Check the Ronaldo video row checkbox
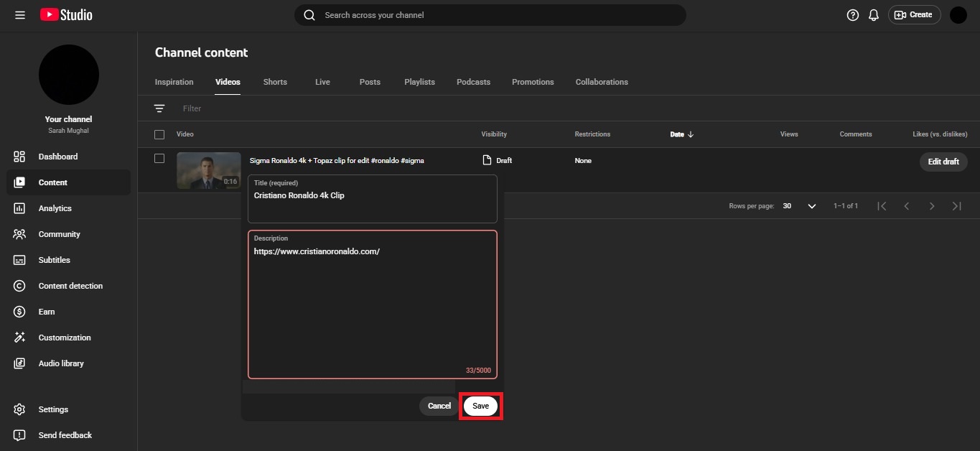This screenshot has width=980, height=451. click(159, 158)
